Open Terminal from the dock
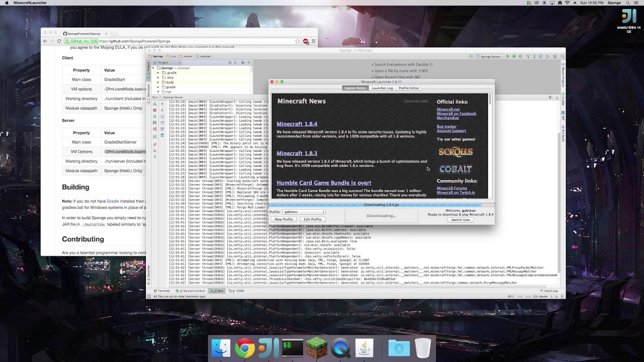Image resolution: width=644 pixels, height=362 pixels. point(292,348)
